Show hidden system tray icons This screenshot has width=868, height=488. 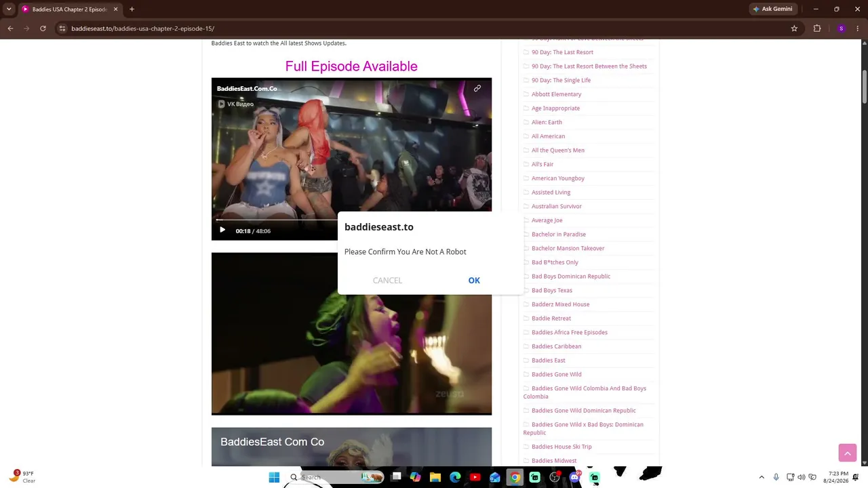pos(762,477)
